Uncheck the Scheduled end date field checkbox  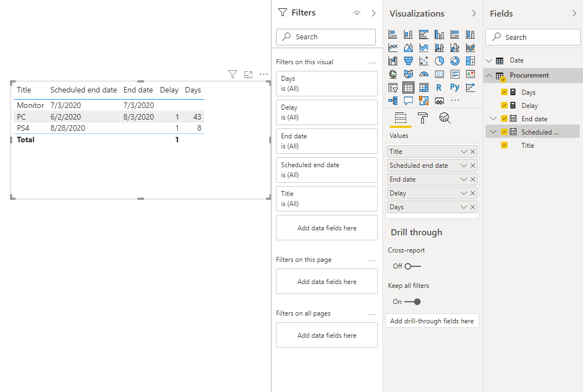[x=504, y=132]
